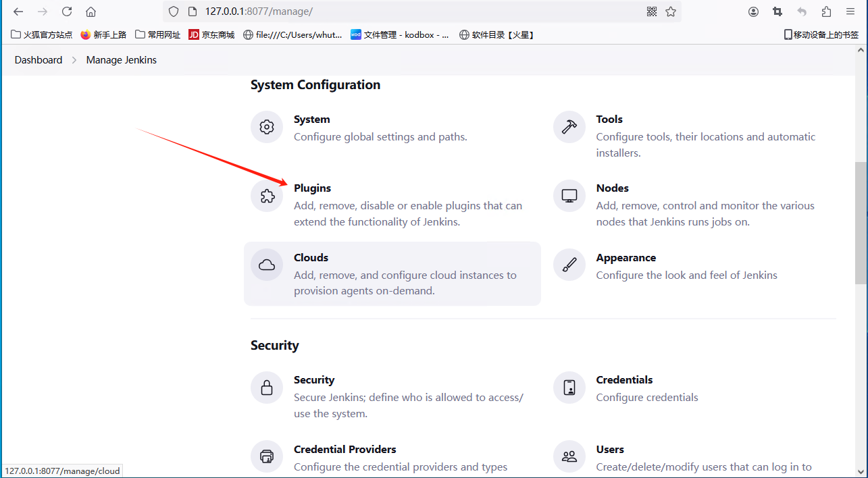Screen dimensions: 868x478
Task: Open the Tools configuration link
Action: [x=609, y=120]
